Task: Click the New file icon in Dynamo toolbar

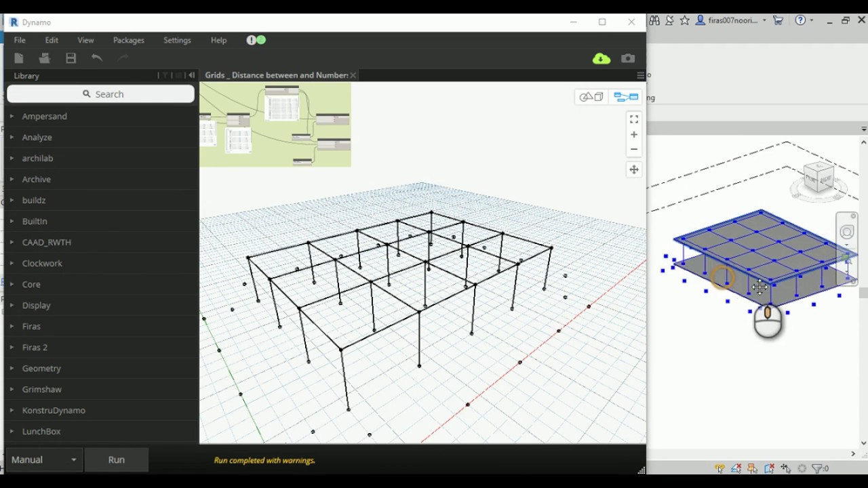Action: pos(19,58)
